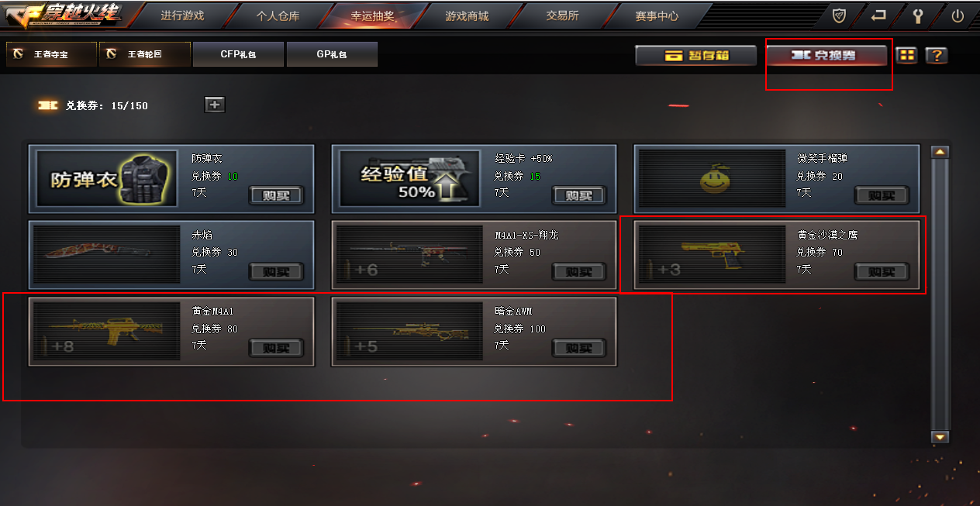Select the 王者夺宝 sub-tab
This screenshot has width=980, height=506.
click(51, 54)
